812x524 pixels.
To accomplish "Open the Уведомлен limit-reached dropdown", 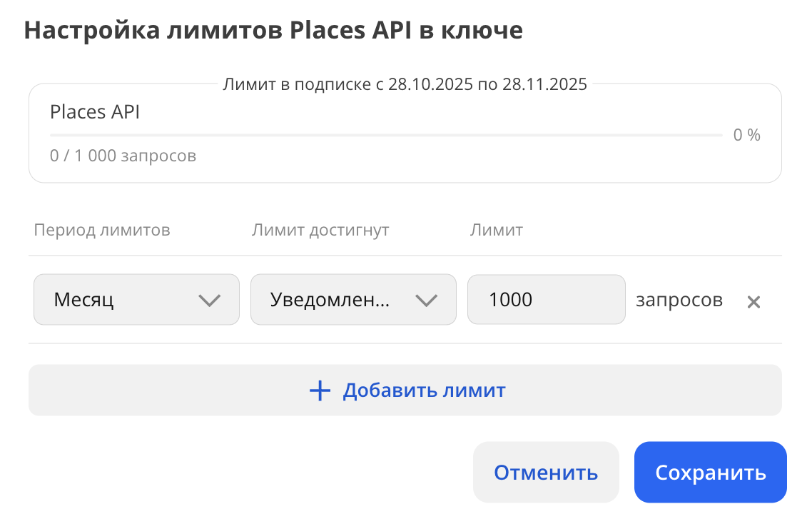I will (353, 299).
